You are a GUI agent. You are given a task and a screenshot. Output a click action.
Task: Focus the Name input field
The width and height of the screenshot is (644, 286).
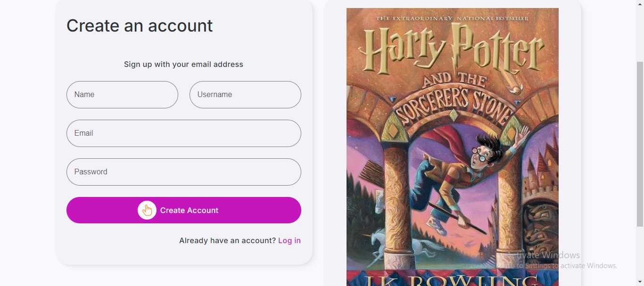tap(122, 95)
